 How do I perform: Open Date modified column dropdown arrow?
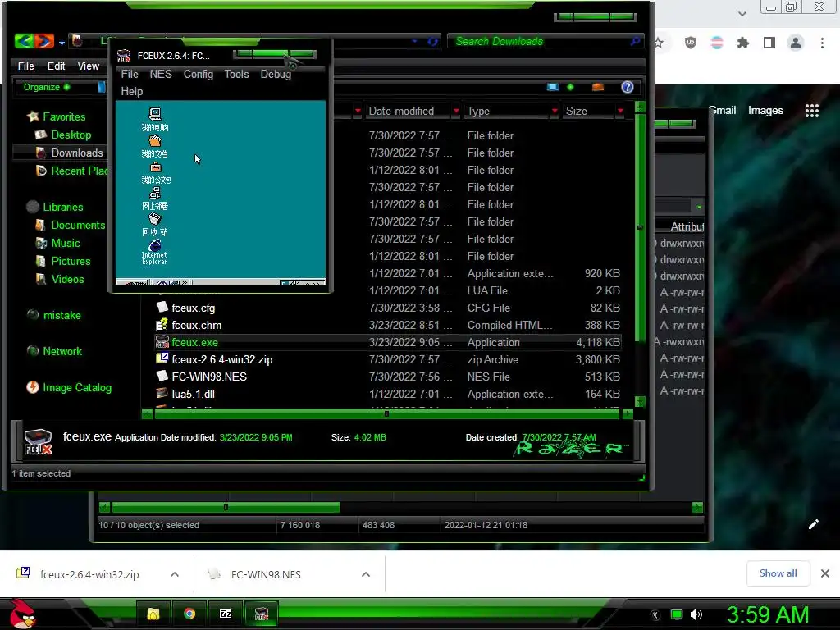(456, 111)
